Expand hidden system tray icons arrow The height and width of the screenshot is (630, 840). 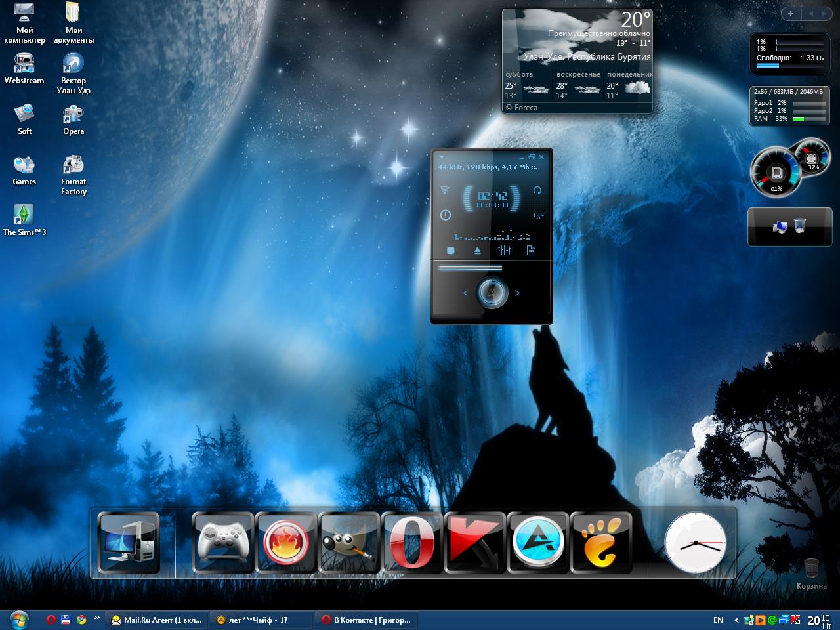tap(736, 619)
